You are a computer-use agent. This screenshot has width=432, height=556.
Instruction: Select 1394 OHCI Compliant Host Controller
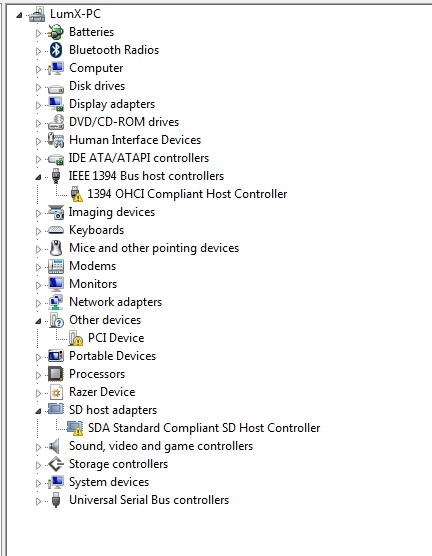click(187, 194)
